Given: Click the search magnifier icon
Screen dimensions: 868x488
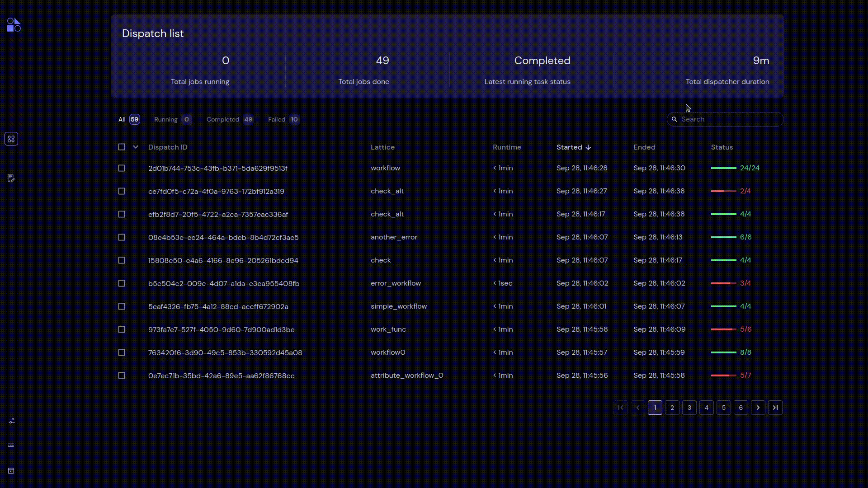Looking at the screenshot, I should (x=674, y=119).
